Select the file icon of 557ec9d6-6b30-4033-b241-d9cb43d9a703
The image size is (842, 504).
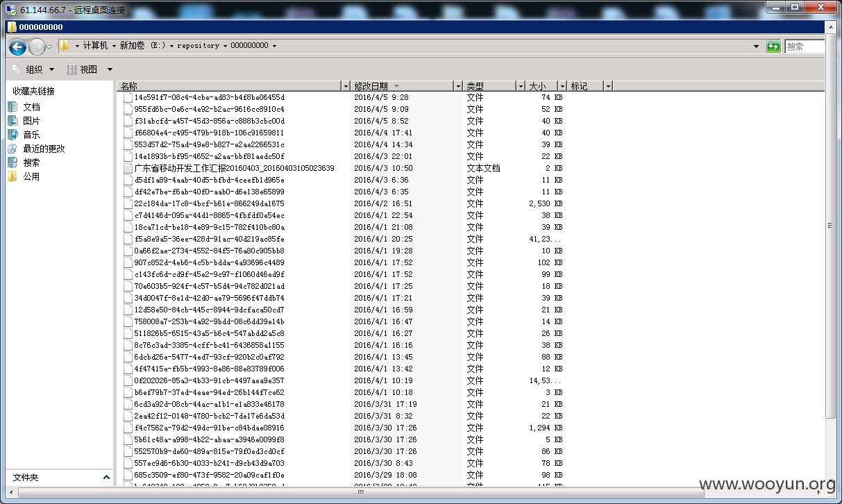point(127,463)
